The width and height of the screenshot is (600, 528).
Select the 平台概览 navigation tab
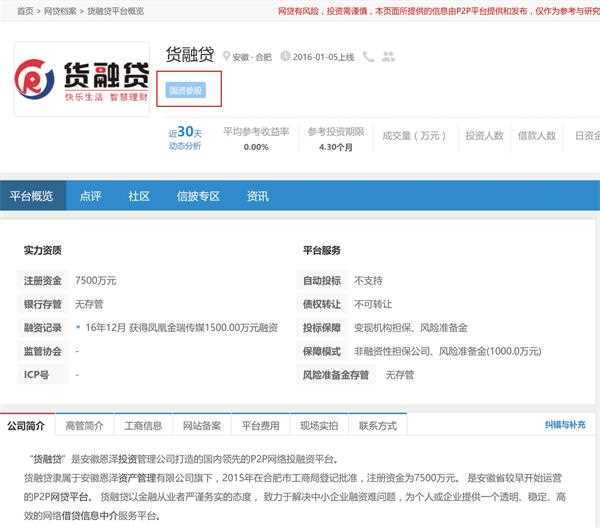tap(33, 196)
